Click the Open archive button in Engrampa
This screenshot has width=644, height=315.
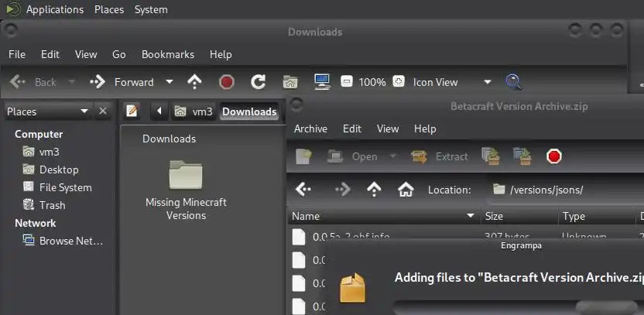pyautogui.click(x=352, y=156)
